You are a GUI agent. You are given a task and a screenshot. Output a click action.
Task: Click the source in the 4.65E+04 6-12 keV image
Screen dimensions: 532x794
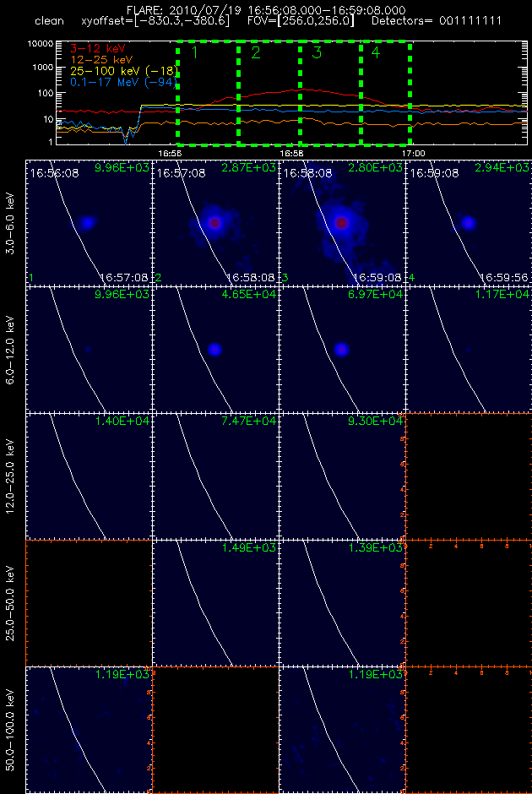tap(214, 349)
